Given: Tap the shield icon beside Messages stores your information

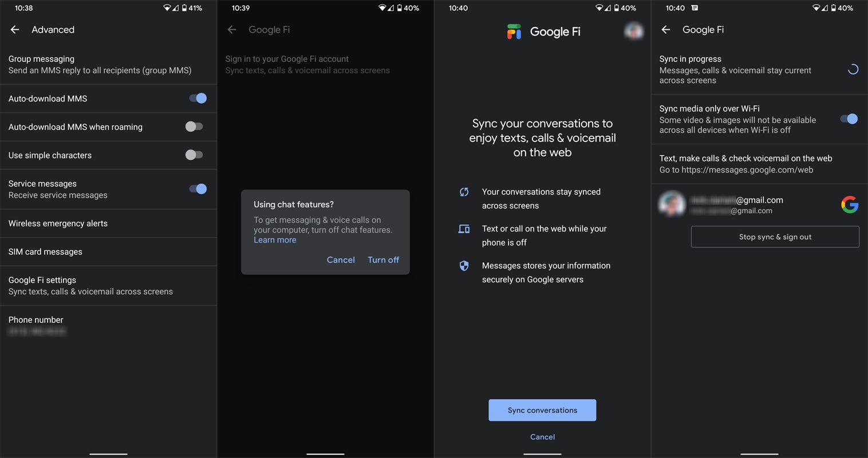Looking at the screenshot, I should click(x=464, y=266).
